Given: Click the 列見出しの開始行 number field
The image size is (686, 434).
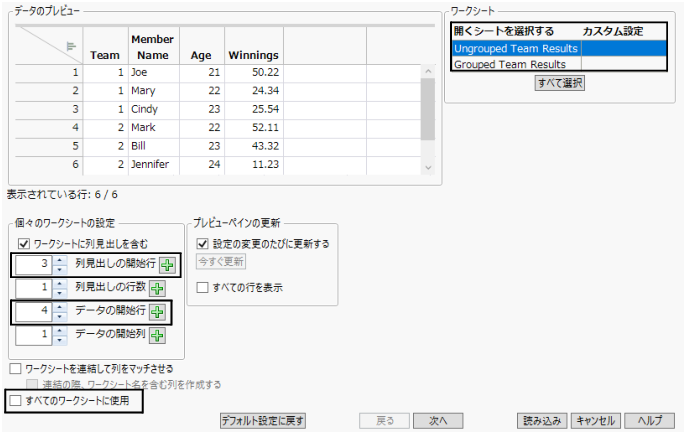Looking at the screenshot, I should pyautogui.click(x=34, y=265).
